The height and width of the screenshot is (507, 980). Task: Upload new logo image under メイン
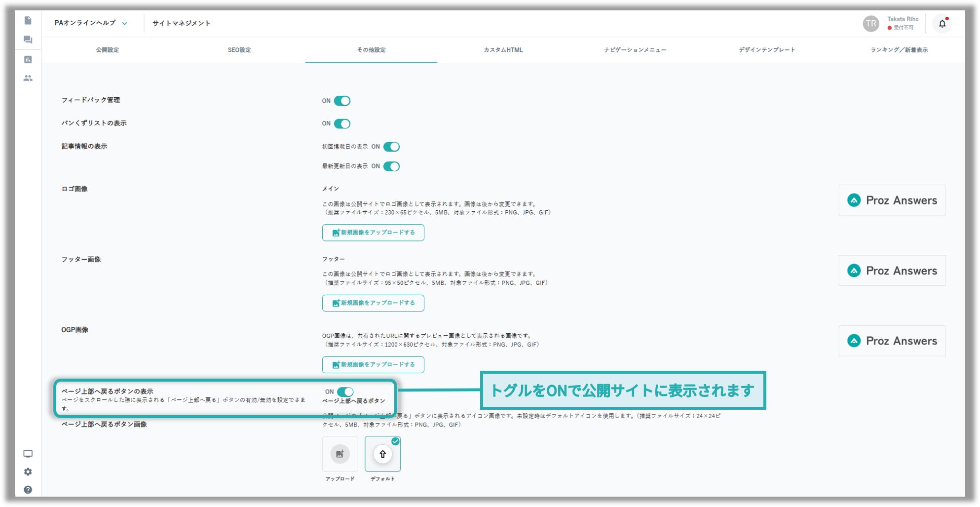tap(373, 233)
